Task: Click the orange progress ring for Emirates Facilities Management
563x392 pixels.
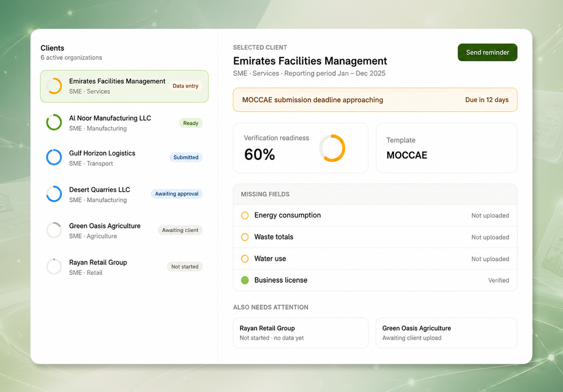Action: click(54, 86)
